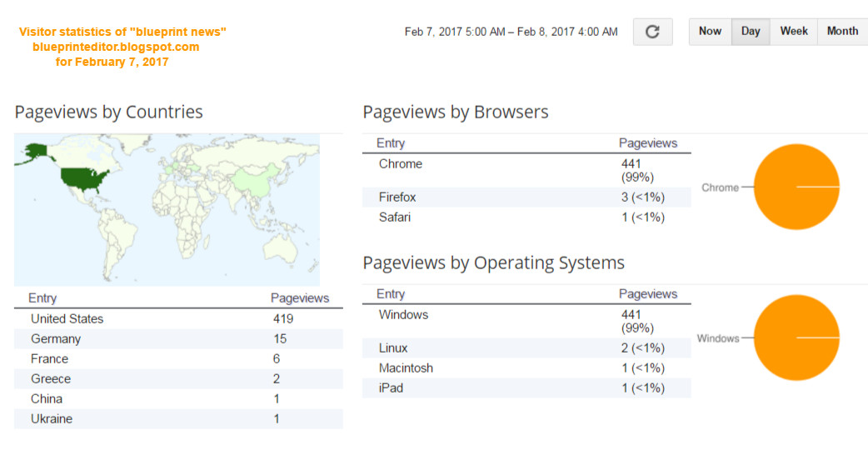
Task: Click the Linux operating system entry
Action: tap(393, 347)
